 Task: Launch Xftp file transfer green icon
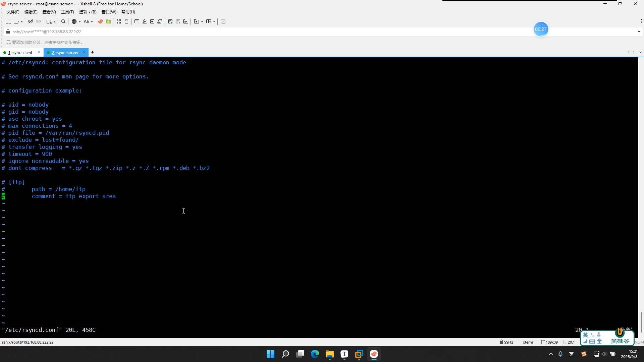coord(108,22)
